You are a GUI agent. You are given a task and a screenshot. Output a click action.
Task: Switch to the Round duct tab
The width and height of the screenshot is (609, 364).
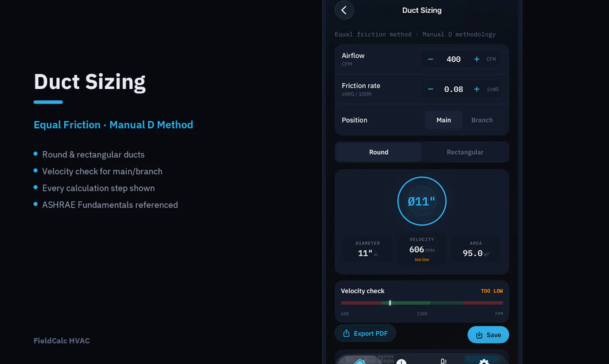tap(379, 152)
